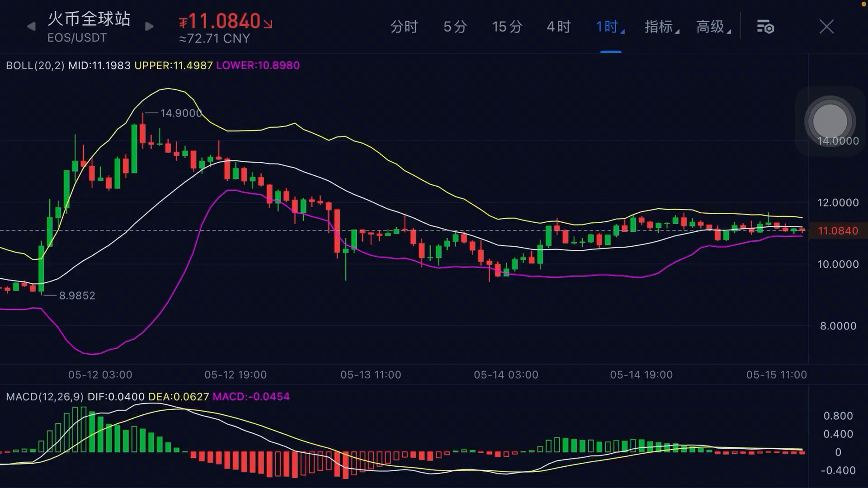This screenshot has height=488, width=868.
Task: Tap the 05-14 19:00 time label
Action: pos(641,375)
